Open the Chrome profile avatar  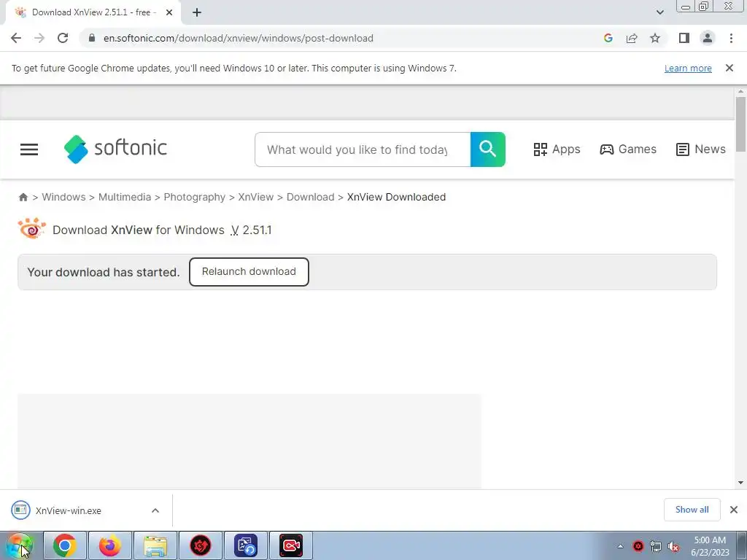(x=708, y=38)
